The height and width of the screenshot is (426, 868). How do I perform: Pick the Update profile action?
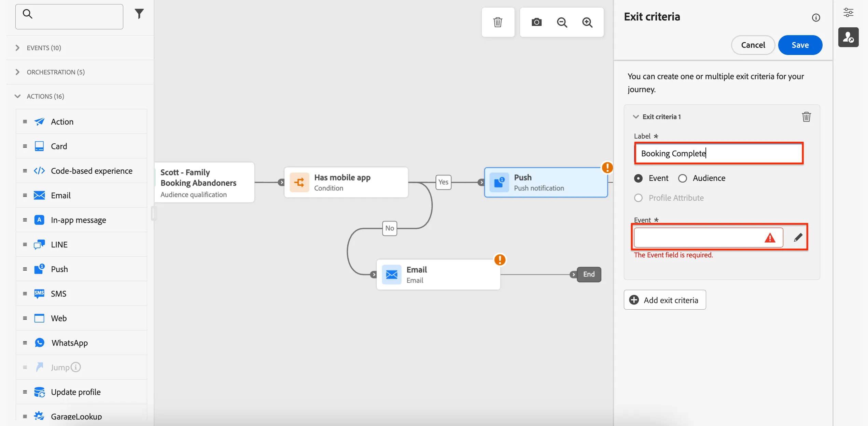click(81, 392)
